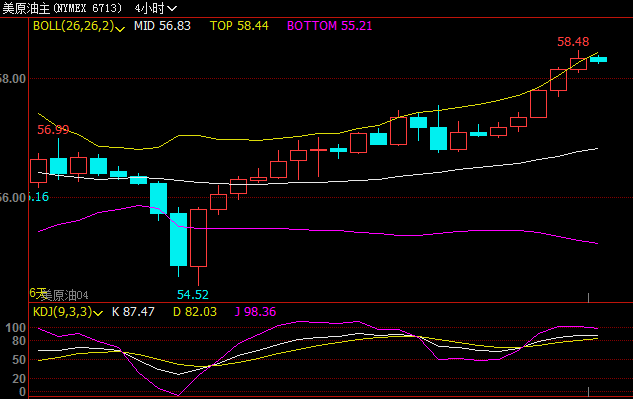The image size is (633, 399).
Task: Open the 4小时 timeframe dropdown
Action: point(155,8)
